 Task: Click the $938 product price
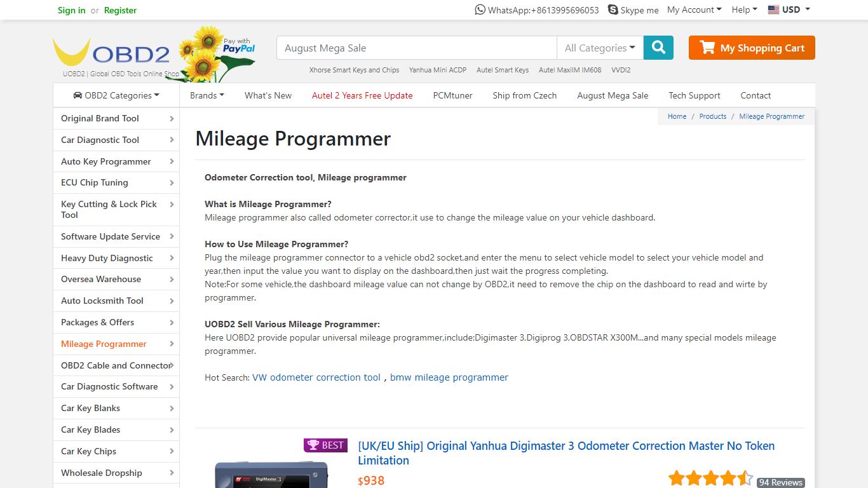click(x=371, y=480)
